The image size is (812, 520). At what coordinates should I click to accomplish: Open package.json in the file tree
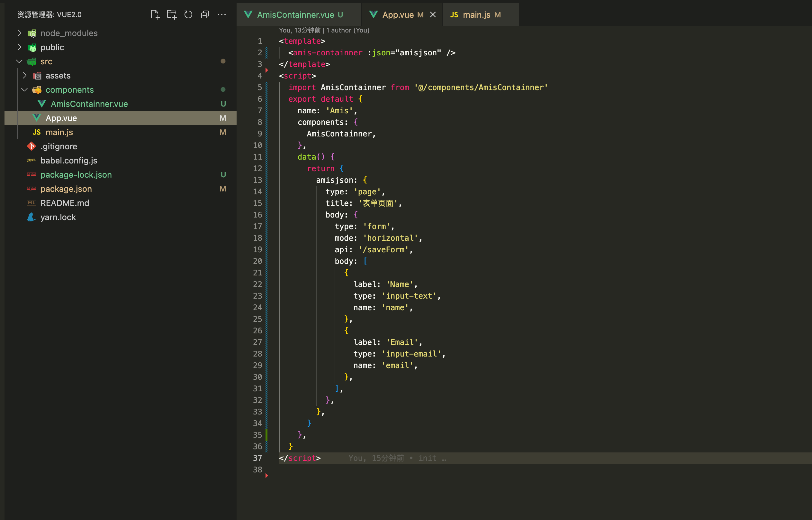[x=66, y=189]
